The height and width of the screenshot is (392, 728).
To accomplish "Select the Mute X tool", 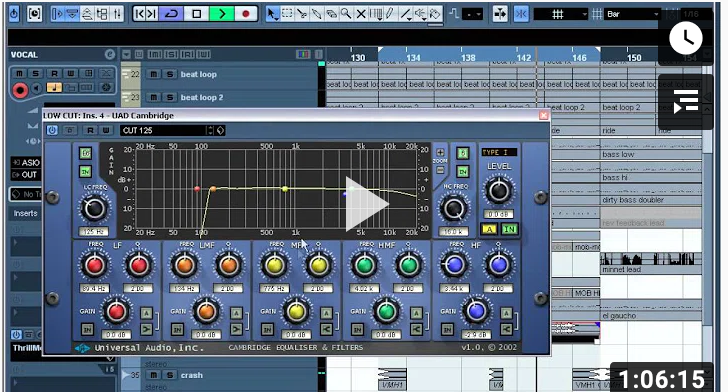I will pyautogui.click(x=361, y=14).
